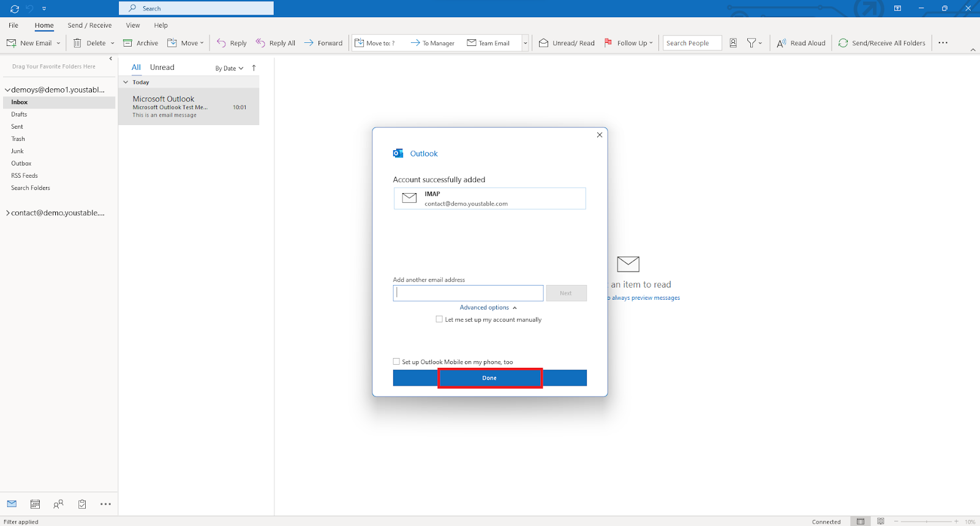Select the Move to: ? quick step
The width and height of the screenshot is (980, 526).
point(375,43)
